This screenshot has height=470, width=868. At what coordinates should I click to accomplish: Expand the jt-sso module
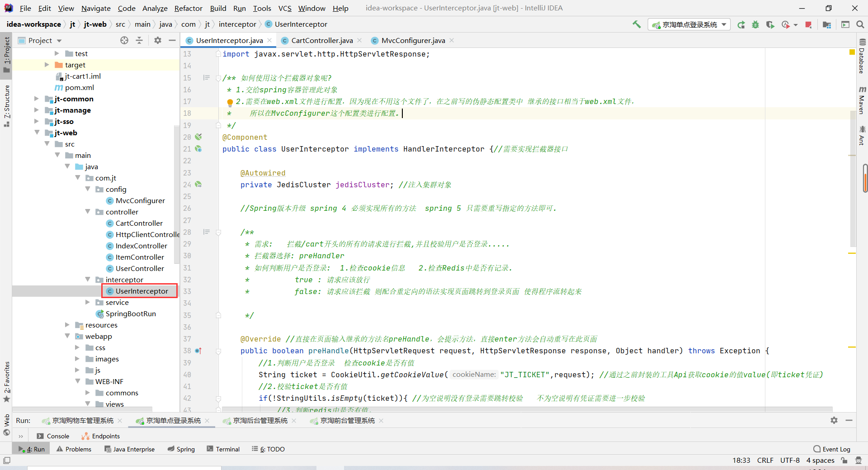37,121
